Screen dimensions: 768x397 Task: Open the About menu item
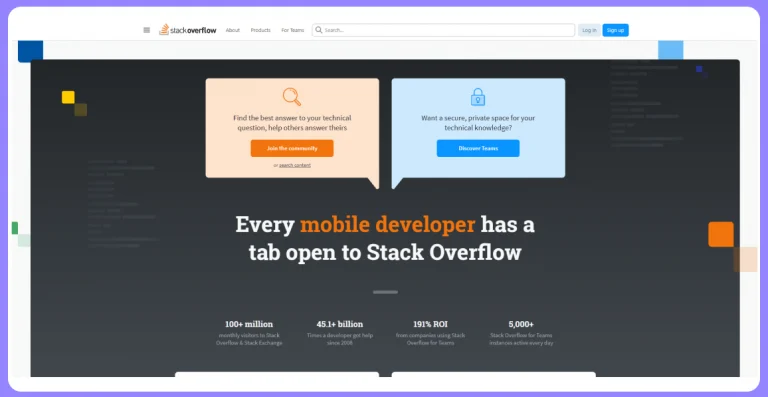233,30
